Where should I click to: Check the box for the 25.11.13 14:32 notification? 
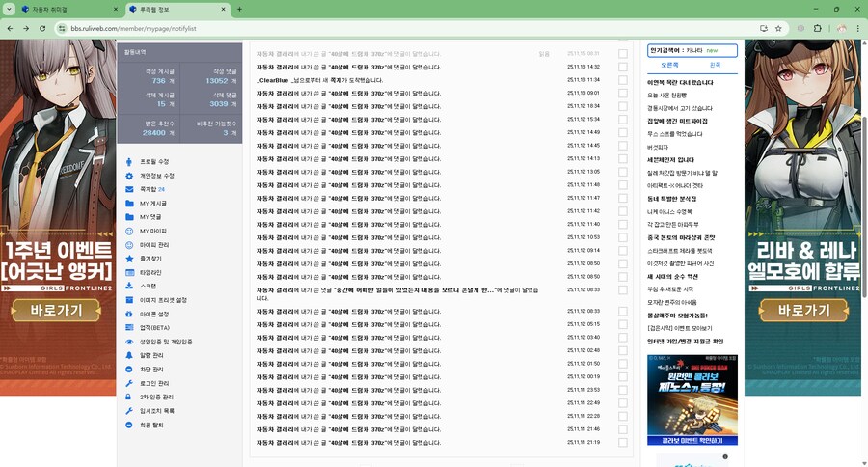click(x=623, y=67)
